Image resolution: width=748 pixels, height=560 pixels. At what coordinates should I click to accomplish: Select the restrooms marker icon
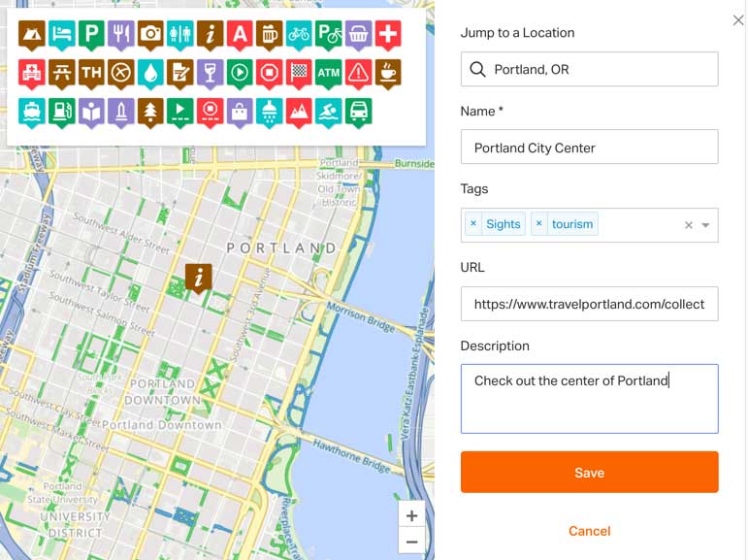pos(180,34)
